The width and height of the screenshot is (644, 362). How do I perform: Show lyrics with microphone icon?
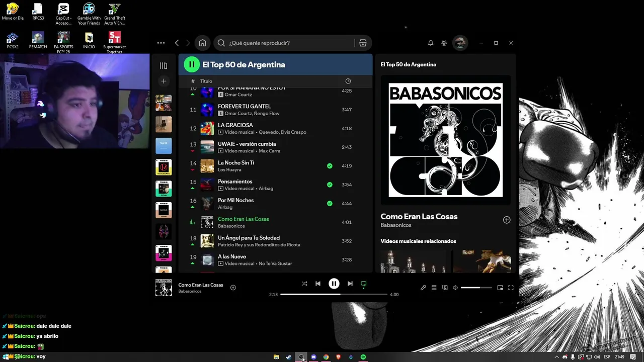click(x=423, y=288)
